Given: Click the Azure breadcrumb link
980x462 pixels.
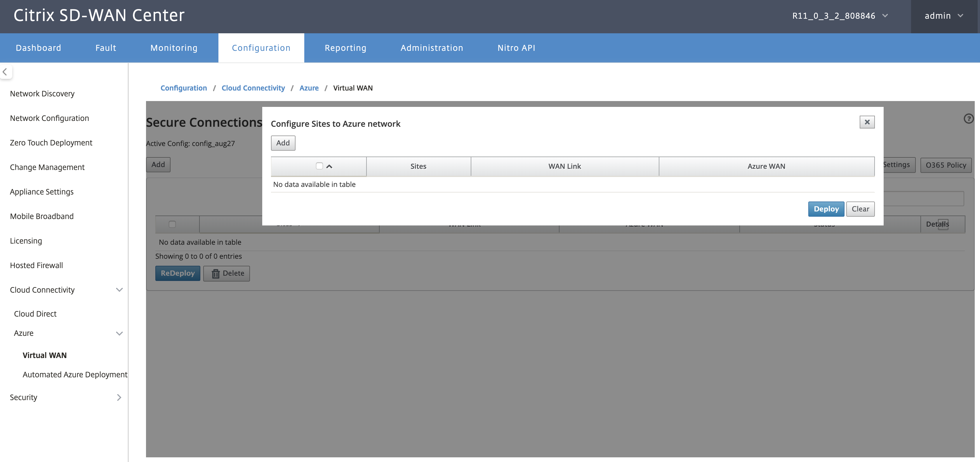Looking at the screenshot, I should click(309, 88).
